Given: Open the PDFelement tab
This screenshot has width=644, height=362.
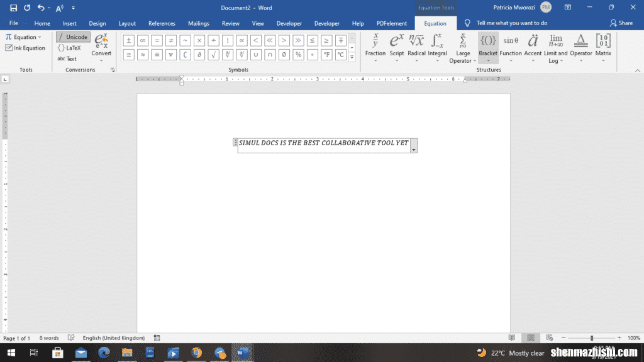Looking at the screenshot, I should point(391,23).
